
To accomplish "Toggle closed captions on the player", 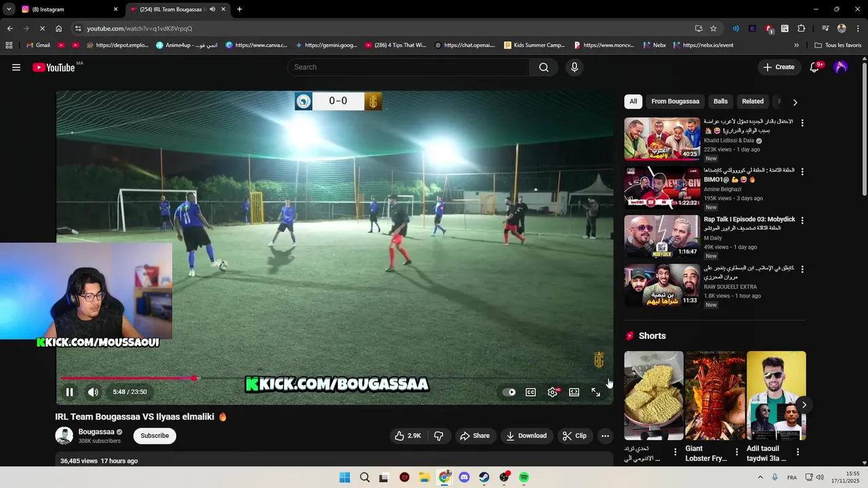I will pyautogui.click(x=531, y=392).
